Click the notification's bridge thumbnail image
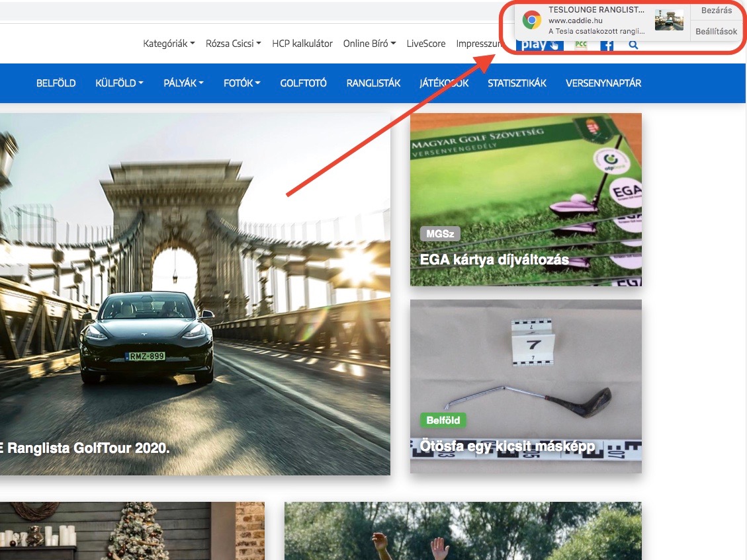Viewport: 747px width, 560px height. click(x=669, y=20)
